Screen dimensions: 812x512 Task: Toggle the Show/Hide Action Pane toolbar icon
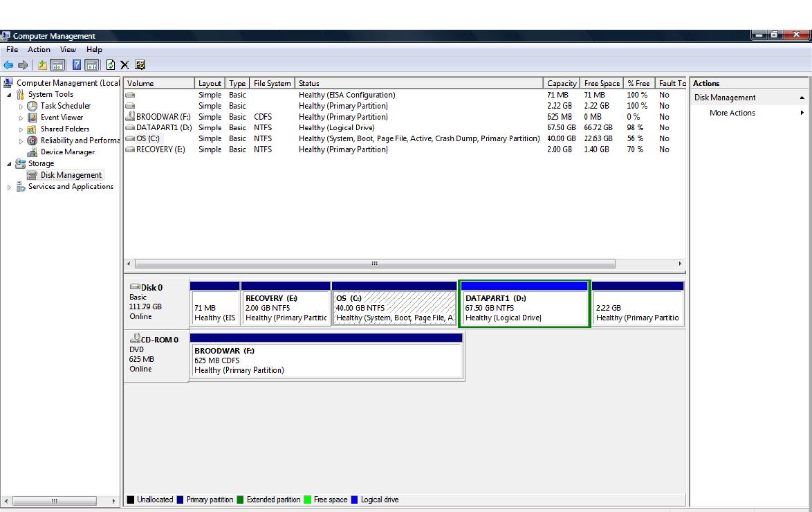[92, 65]
